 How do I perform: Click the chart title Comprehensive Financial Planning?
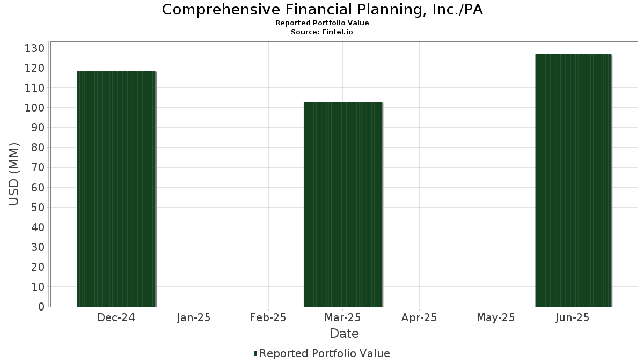[x=323, y=10]
